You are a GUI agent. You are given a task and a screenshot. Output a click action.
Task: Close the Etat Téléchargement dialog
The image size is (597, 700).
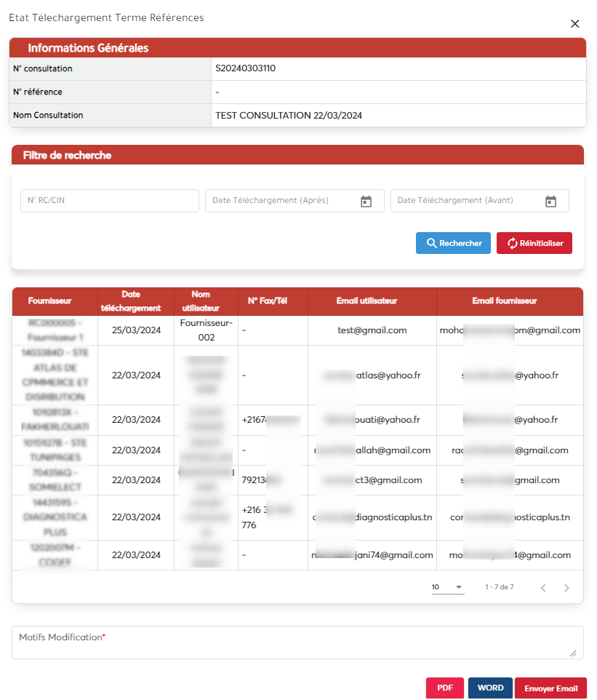[574, 24]
